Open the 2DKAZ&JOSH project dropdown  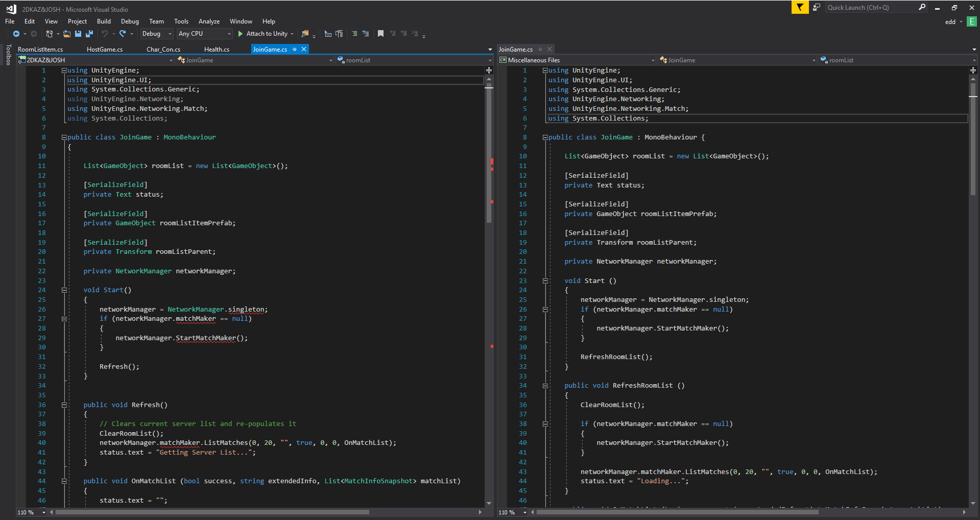click(x=96, y=60)
